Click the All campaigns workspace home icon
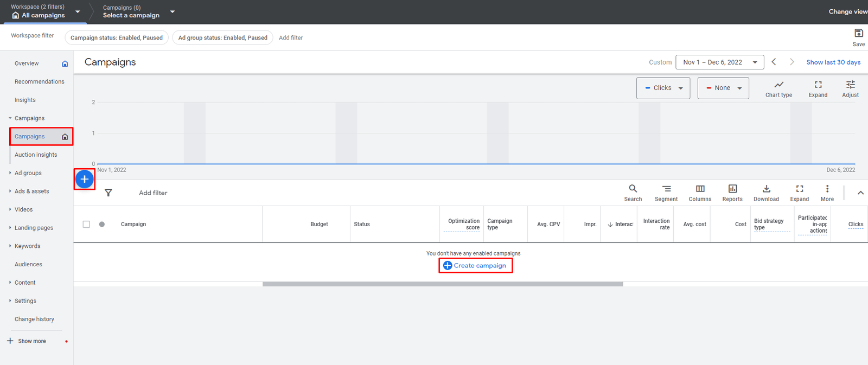The image size is (868, 365). click(x=15, y=15)
